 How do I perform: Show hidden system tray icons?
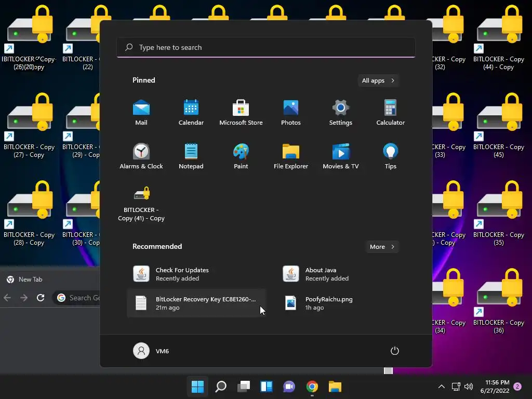point(442,387)
